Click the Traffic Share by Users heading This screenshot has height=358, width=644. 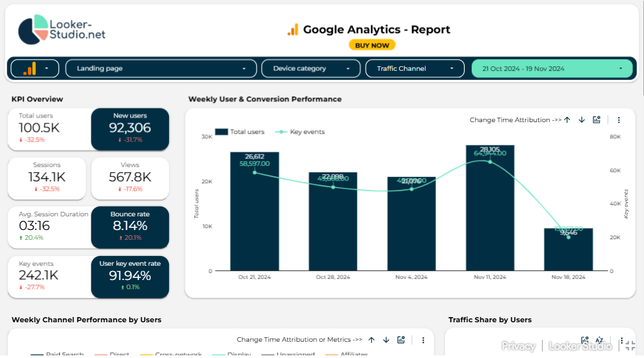[x=490, y=320]
